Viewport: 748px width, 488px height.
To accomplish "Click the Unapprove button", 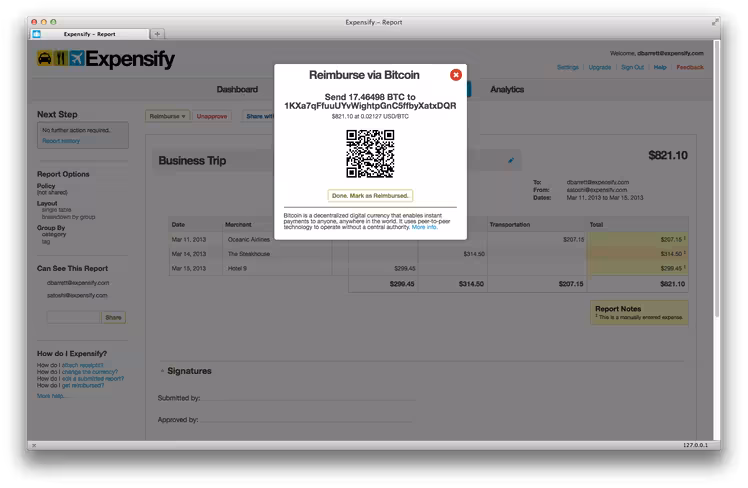I will point(212,116).
